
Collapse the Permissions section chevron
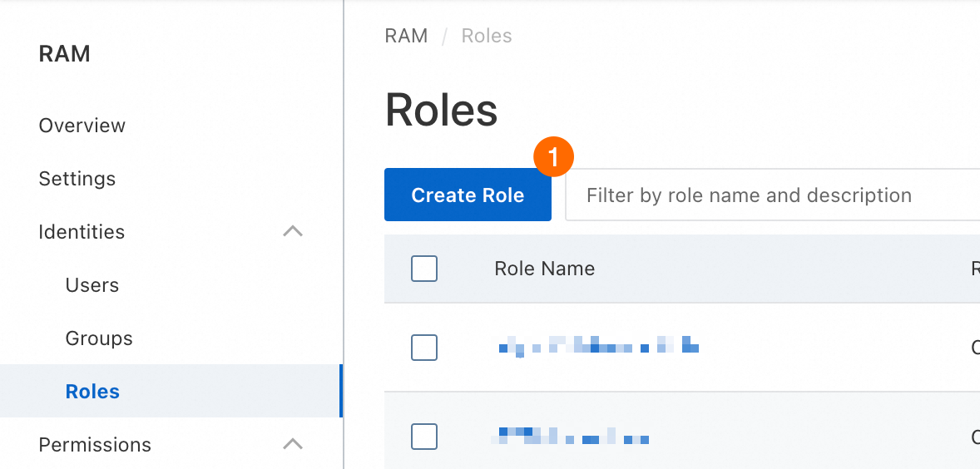click(x=293, y=445)
